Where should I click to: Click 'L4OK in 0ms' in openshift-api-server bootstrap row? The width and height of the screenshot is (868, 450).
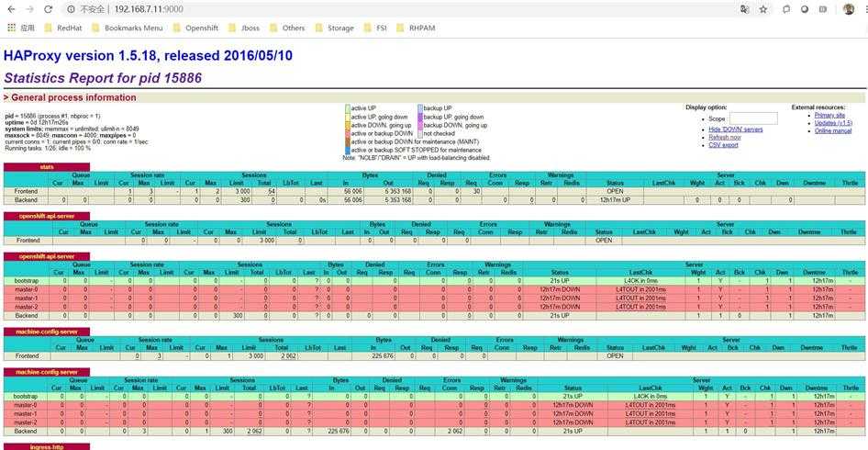point(641,281)
